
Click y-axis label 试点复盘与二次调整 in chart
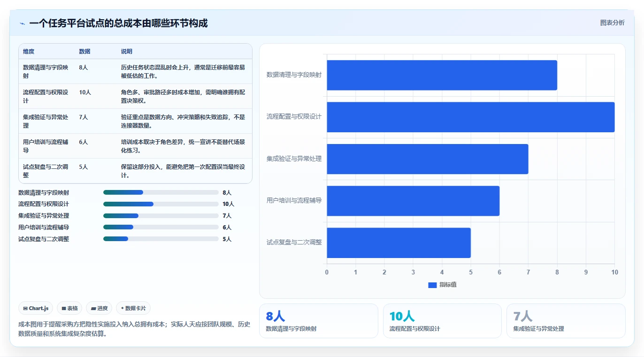point(294,243)
